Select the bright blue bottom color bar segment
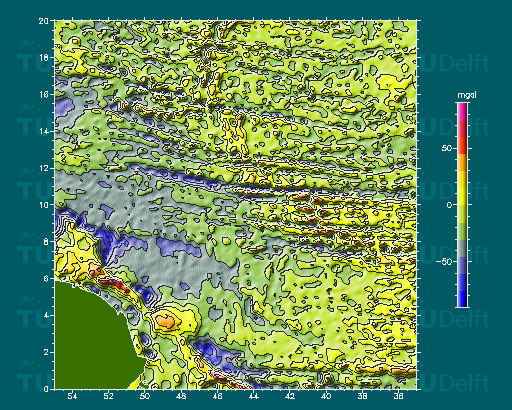 pos(462,299)
